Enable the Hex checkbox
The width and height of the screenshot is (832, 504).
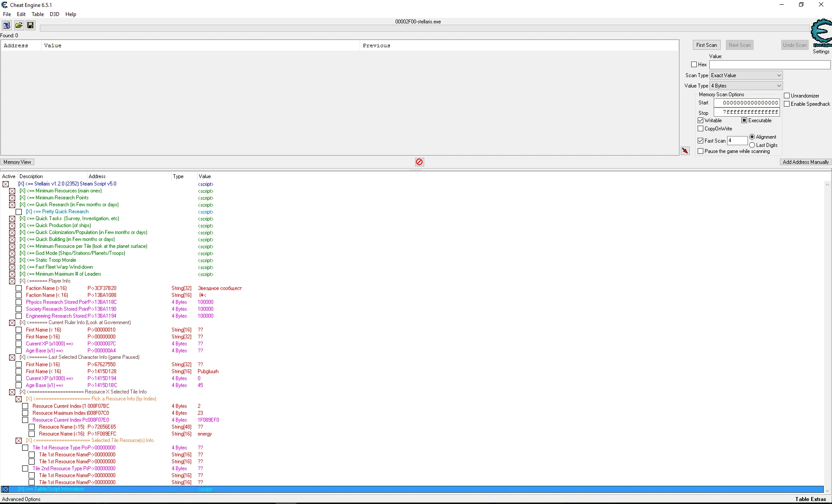click(x=694, y=65)
